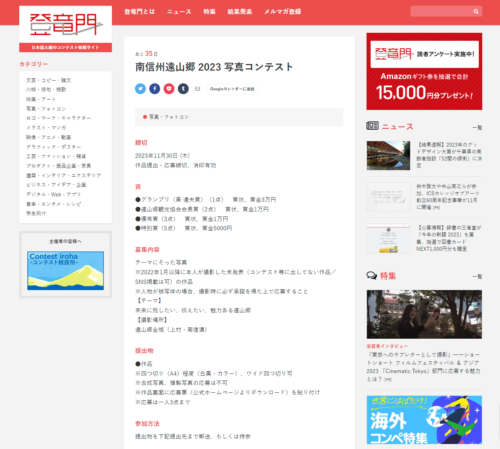Open the 登竜門とは menu item
This screenshot has height=449, width=500.
coord(140,12)
